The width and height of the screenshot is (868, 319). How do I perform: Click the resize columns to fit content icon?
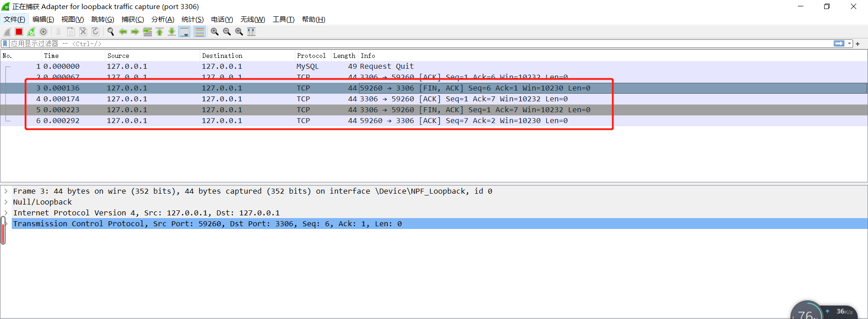tap(251, 32)
